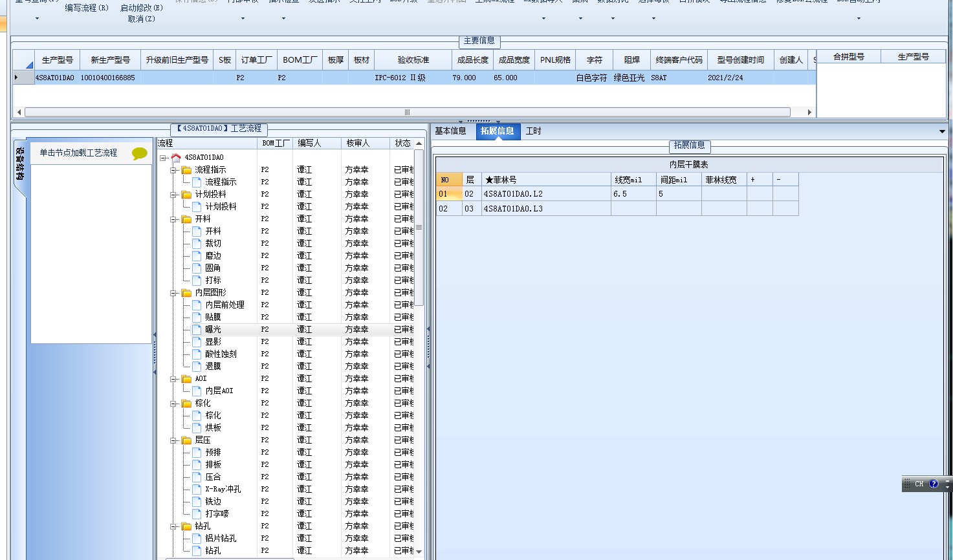Click 单击节点加载工艺流程 header text
953x560 pixels.
(78, 153)
